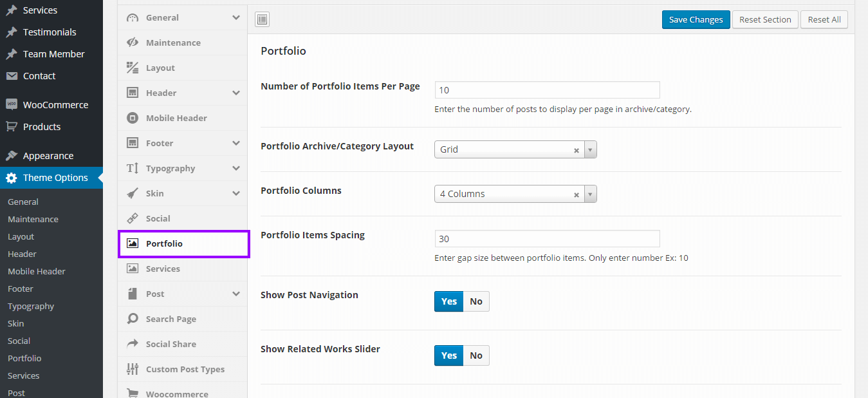
Task: Open the Portfolio Columns dropdown arrow
Action: click(590, 194)
